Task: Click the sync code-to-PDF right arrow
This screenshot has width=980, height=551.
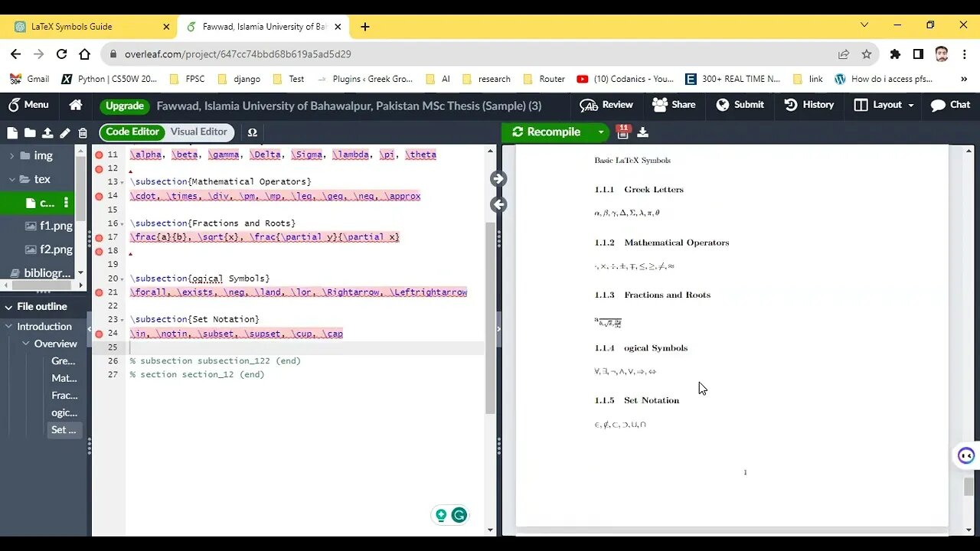Action: 498,178
